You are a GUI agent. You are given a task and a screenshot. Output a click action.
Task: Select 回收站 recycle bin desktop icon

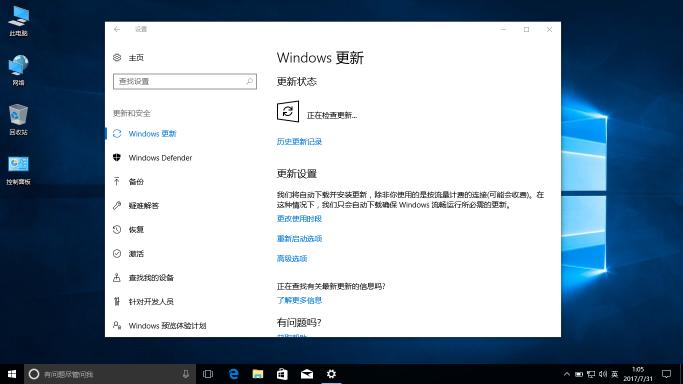tap(18, 120)
